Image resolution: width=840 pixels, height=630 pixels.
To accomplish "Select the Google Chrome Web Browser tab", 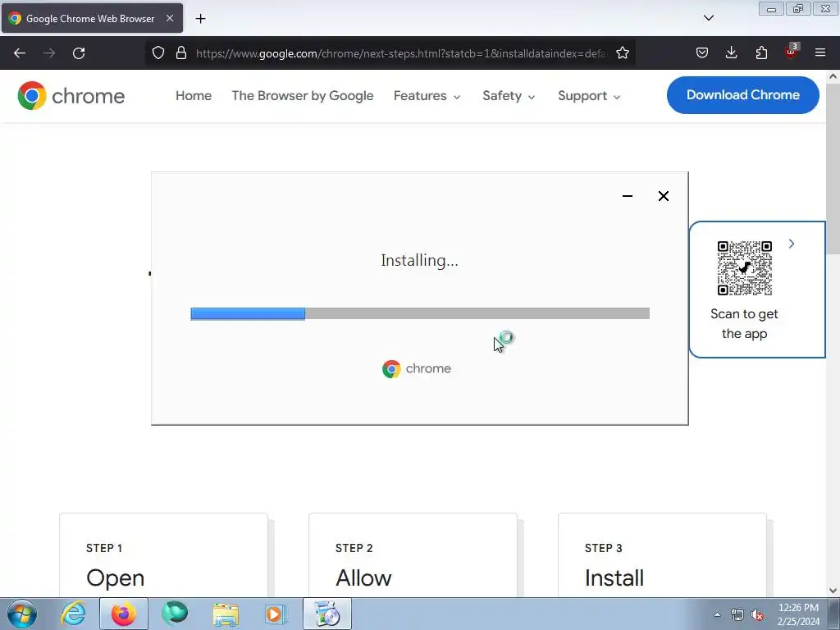I will click(92, 18).
